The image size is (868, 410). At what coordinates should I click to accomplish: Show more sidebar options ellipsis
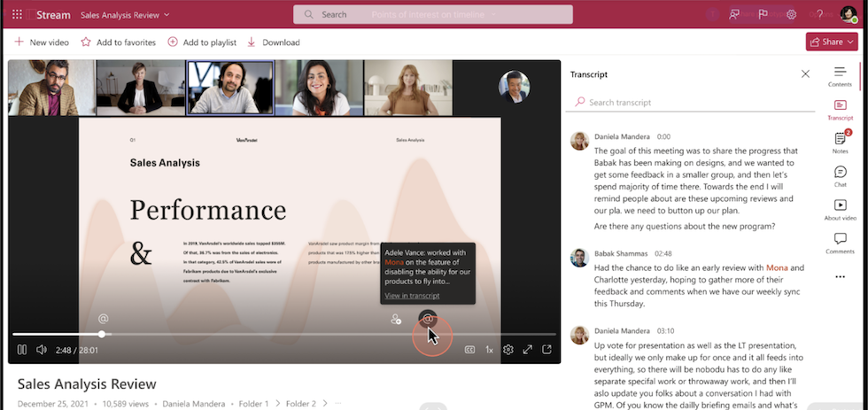point(840,276)
